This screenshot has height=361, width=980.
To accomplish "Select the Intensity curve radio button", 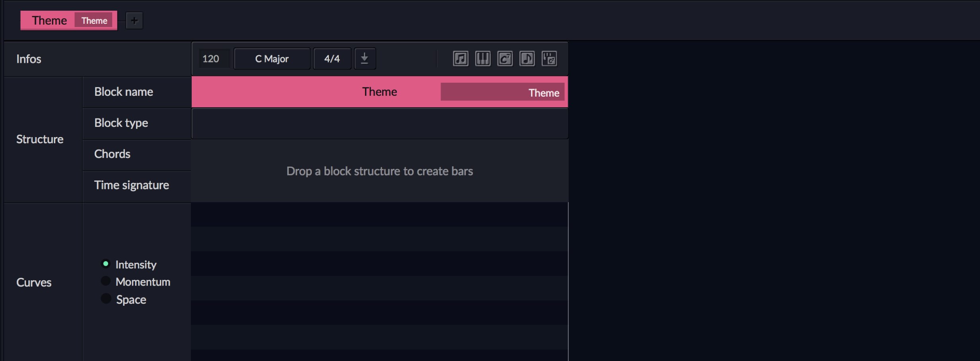I will click(x=106, y=264).
